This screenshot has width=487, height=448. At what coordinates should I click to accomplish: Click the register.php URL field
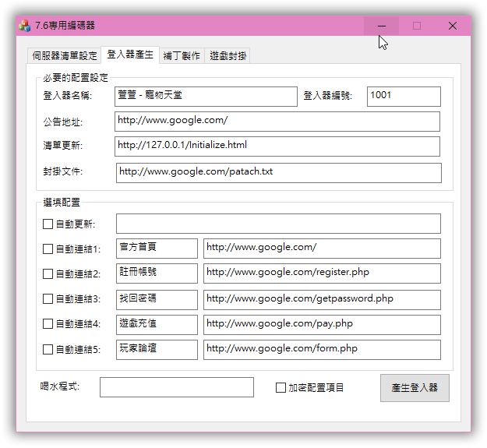coord(322,273)
